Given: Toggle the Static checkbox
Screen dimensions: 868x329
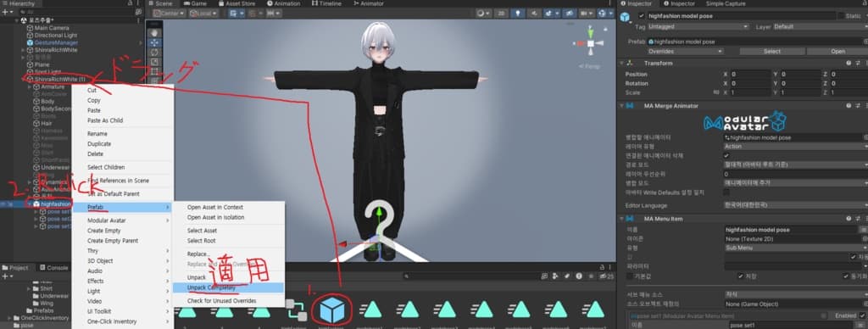Looking at the screenshot, I should (842, 16).
